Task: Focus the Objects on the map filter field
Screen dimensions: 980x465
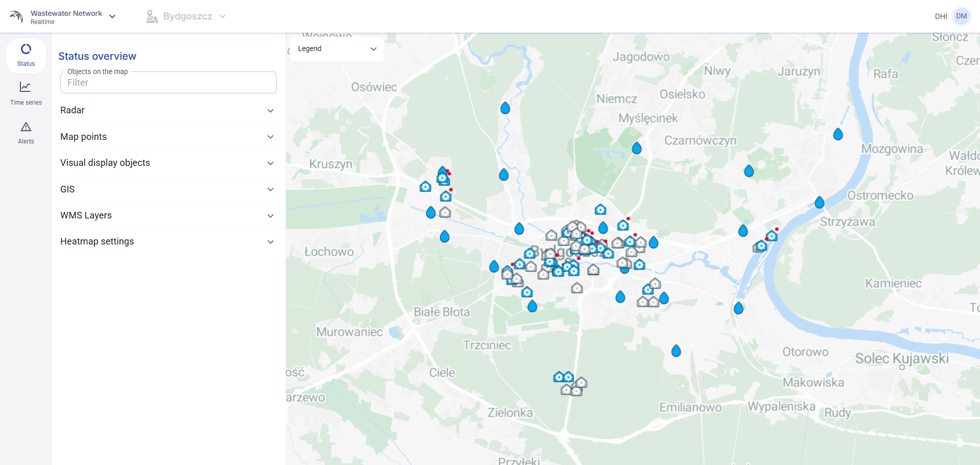Action: click(168, 83)
